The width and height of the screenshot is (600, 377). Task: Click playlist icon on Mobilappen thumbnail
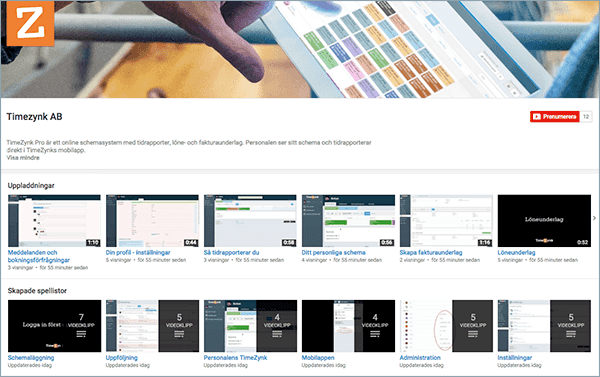click(375, 334)
